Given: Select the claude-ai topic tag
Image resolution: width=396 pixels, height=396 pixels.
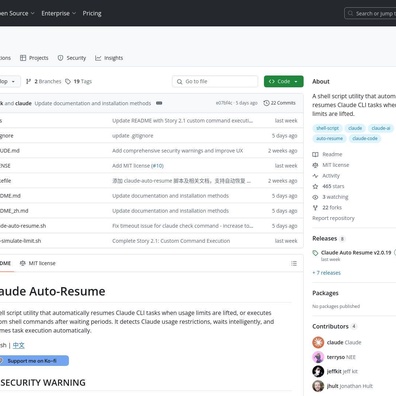Looking at the screenshot, I should coord(381,128).
